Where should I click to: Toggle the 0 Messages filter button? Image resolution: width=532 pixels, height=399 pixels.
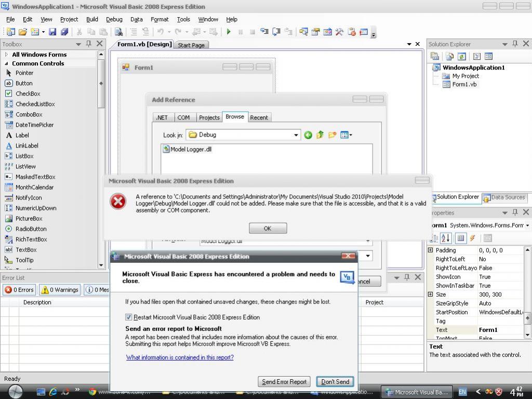coord(97,290)
